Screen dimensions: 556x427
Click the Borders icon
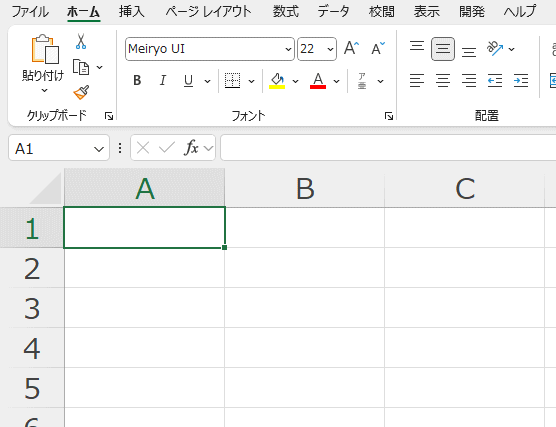click(233, 81)
